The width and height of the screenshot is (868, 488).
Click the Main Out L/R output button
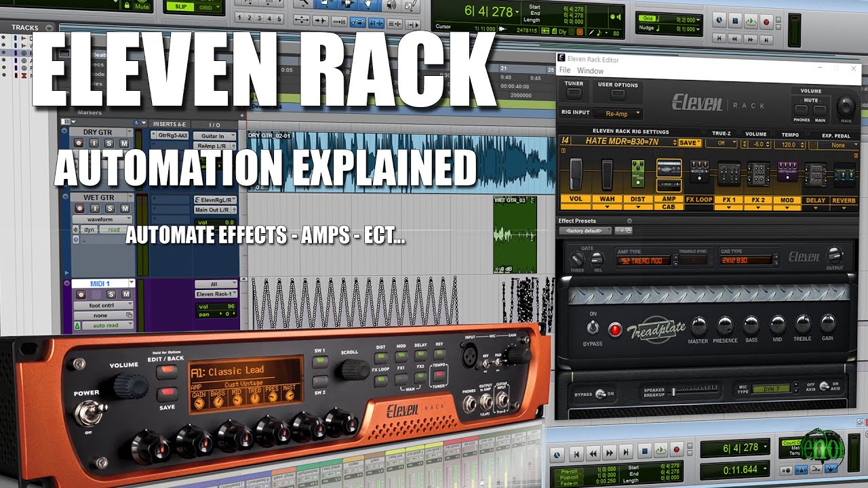click(x=214, y=210)
